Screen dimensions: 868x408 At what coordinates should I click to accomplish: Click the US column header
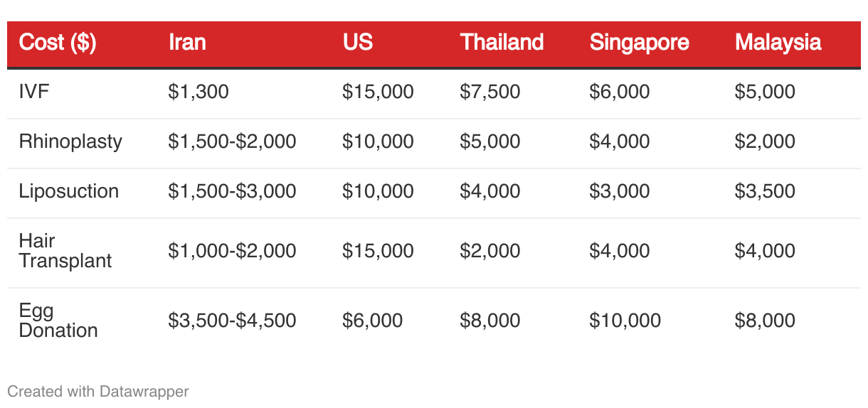pyautogui.click(x=357, y=43)
